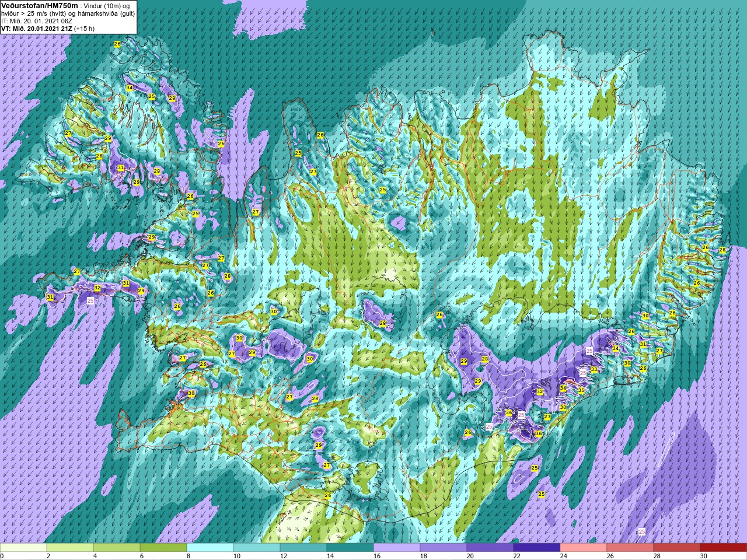Click the legend tick label '18'
The image size is (747, 560).
click(424, 556)
